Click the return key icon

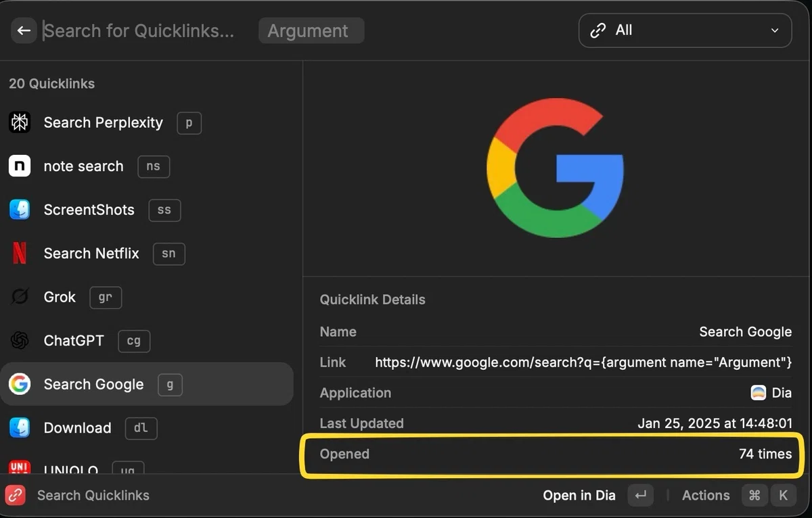[x=640, y=496]
